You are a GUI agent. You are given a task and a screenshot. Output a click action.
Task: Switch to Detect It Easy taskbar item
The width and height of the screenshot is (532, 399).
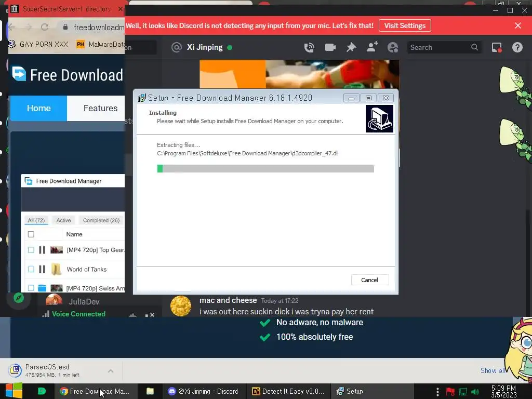[x=288, y=391]
